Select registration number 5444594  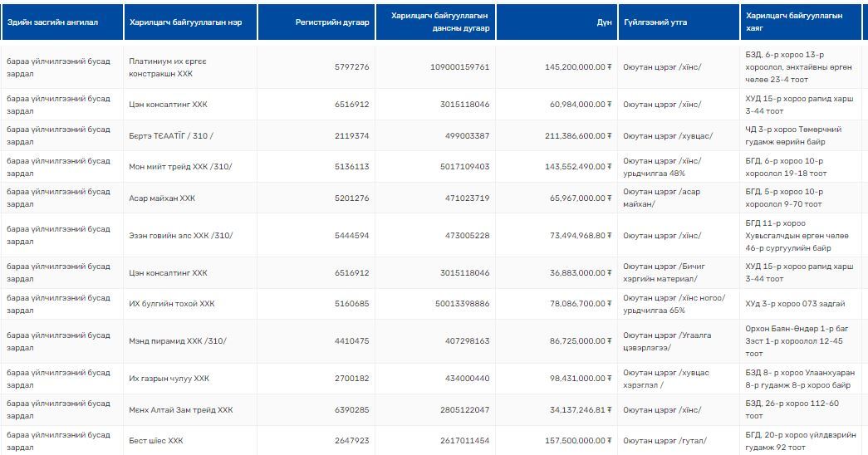pos(351,236)
